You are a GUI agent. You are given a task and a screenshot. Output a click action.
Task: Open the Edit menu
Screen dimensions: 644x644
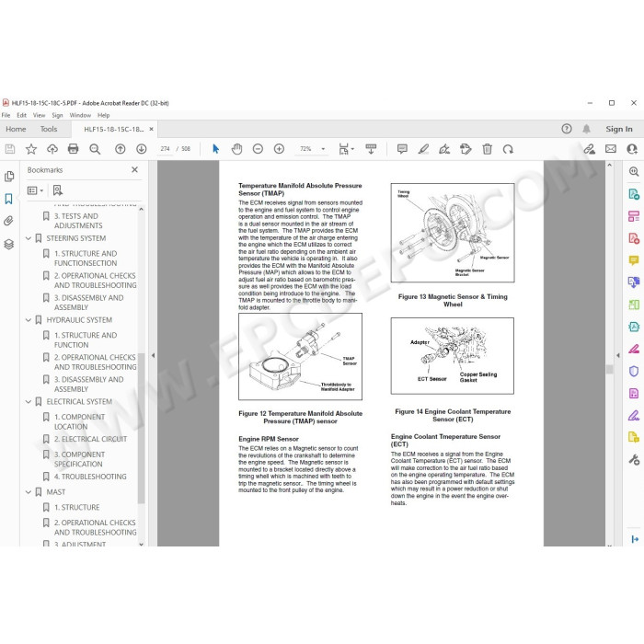pos(22,115)
